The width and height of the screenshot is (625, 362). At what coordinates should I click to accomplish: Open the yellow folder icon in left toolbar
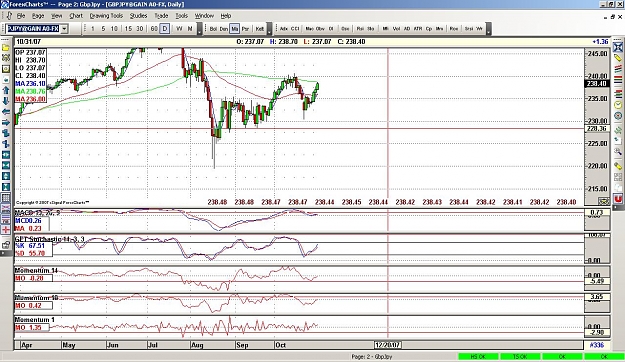click(6, 47)
